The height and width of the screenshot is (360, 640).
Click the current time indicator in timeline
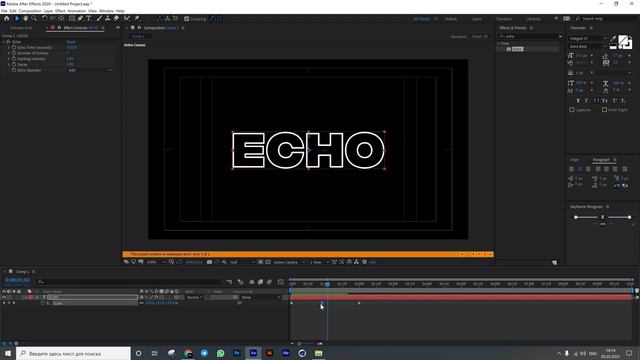coord(327,284)
